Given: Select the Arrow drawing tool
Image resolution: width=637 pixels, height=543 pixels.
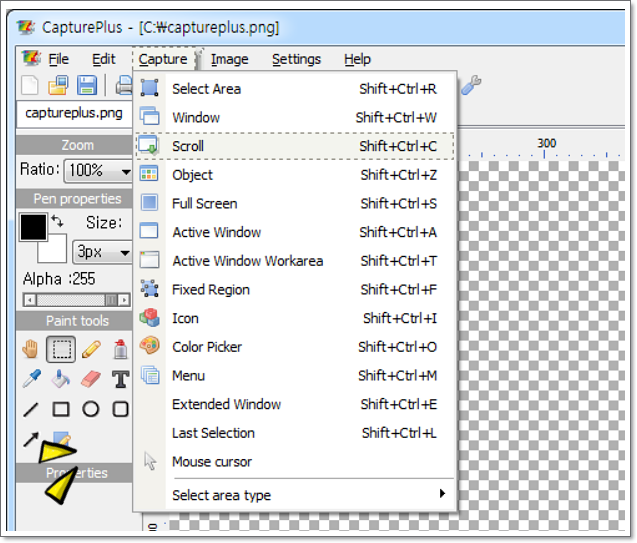Looking at the screenshot, I should click(x=31, y=439).
